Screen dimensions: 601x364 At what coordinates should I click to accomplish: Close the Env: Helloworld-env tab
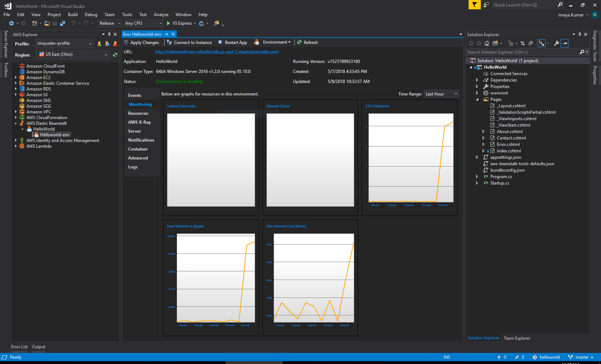point(173,34)
